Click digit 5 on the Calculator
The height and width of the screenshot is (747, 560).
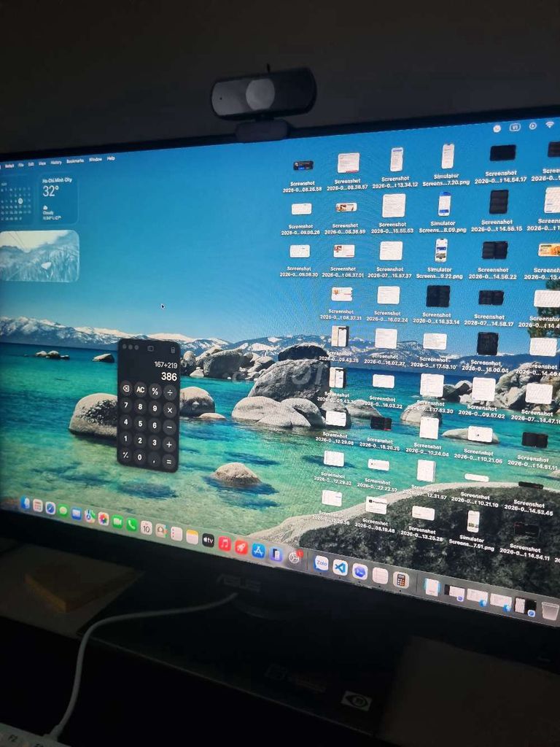point(140,424)
